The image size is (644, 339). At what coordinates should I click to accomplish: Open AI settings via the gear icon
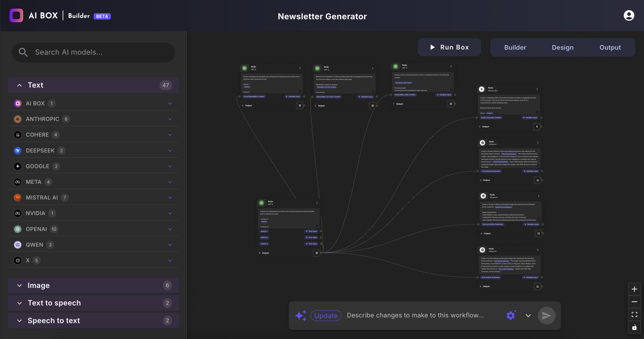[511, 315]
